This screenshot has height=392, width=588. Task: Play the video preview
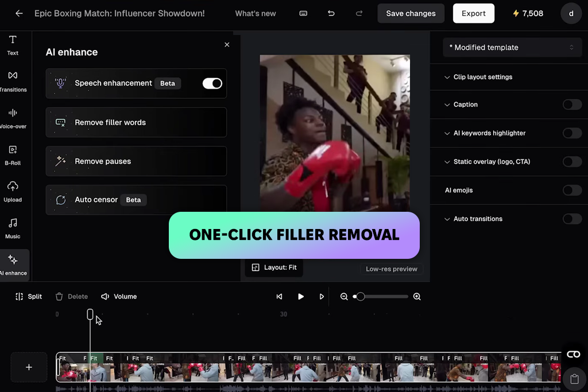[x=301, y=296]
